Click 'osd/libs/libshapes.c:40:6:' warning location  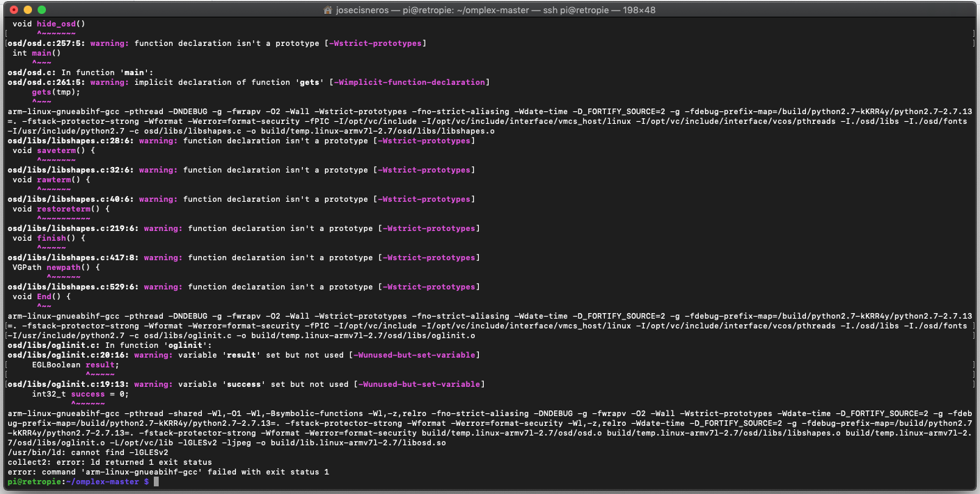pos(71,199)
